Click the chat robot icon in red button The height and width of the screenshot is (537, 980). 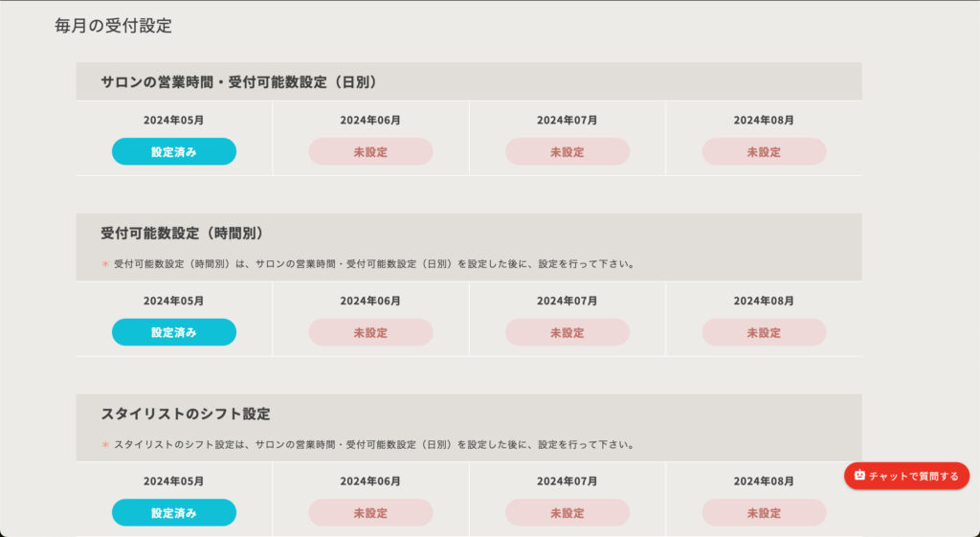[x=859, y=475]
